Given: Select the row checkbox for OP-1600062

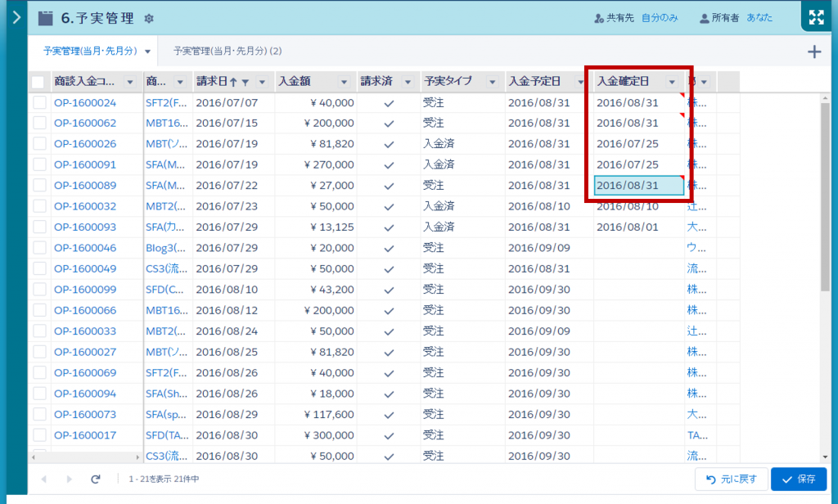Looking at the screenshot, I should (x=39, y=123).
